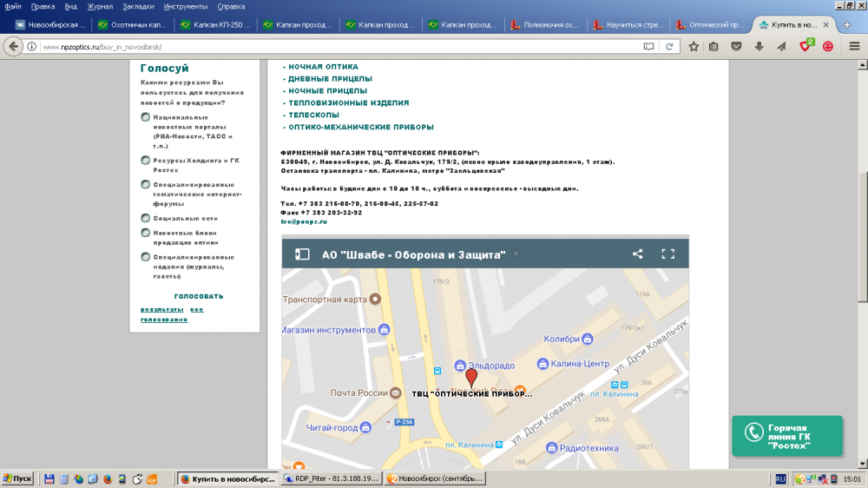Image resolution: width=868 pixels, height=488 pixels.
Task: Open the "НОЧНЫЕ ПРИЦЕЛЫ" link
Action: click(x=327, y=90)
